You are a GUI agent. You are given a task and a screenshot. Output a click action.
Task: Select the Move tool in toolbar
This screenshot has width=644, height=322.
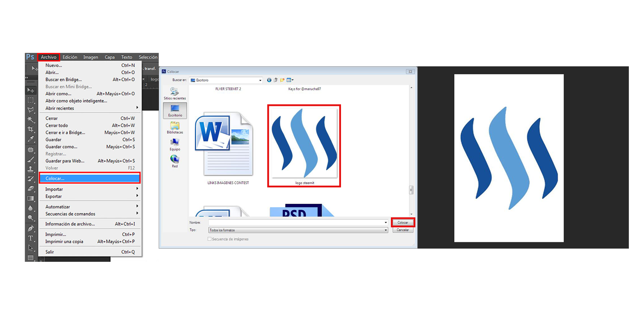(31, 90)
